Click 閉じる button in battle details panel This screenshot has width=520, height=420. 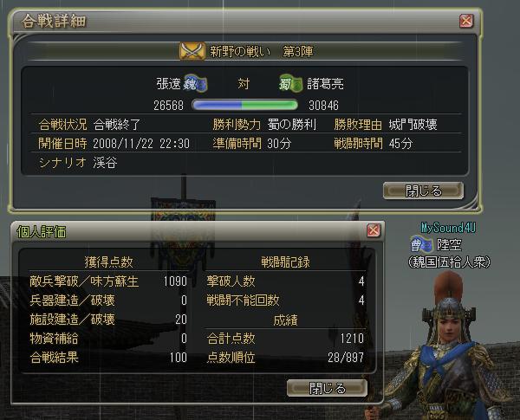pyautogui.click(x=423, y=191)
